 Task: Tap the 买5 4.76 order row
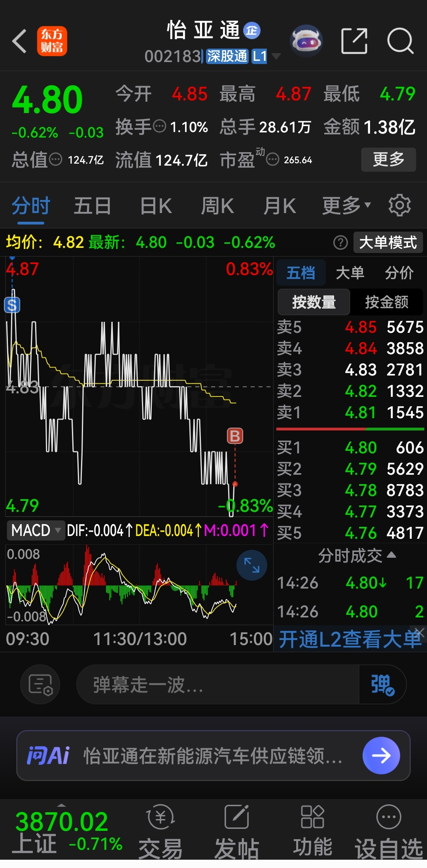click(350, 533)
